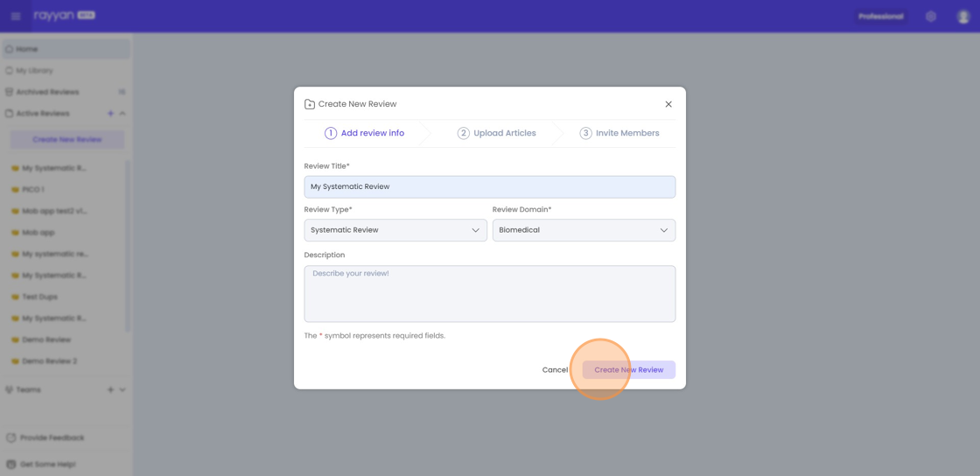Click inside the Description text area
Screen dimensions: 980x476
[x=489, y=294]
